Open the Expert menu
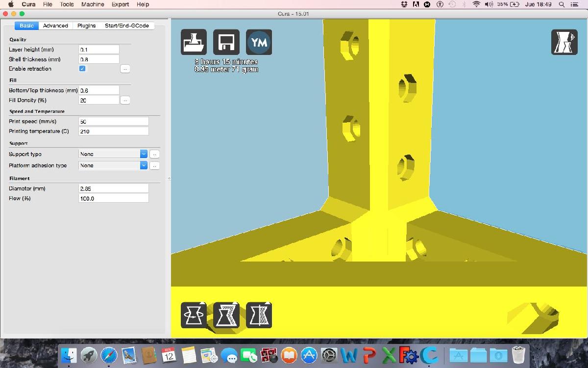This screenshot has width=588, height=368. tap(120, 4)
